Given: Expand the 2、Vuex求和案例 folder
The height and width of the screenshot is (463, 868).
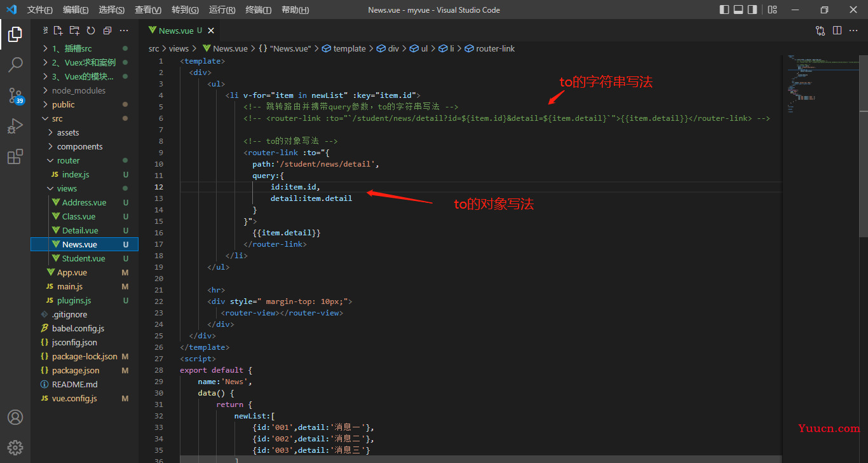Looking at the screenshot, I should tap(84, 62).
